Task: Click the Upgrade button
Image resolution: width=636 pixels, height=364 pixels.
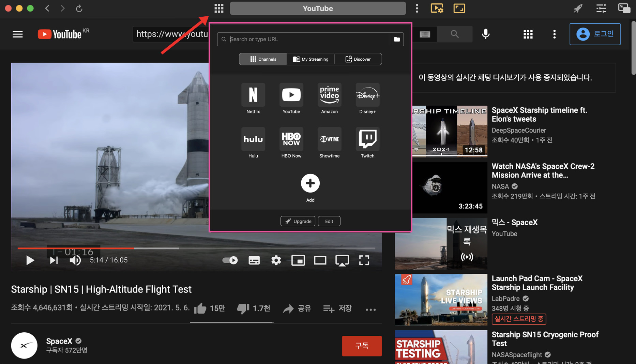Action: tap(298, 221)
